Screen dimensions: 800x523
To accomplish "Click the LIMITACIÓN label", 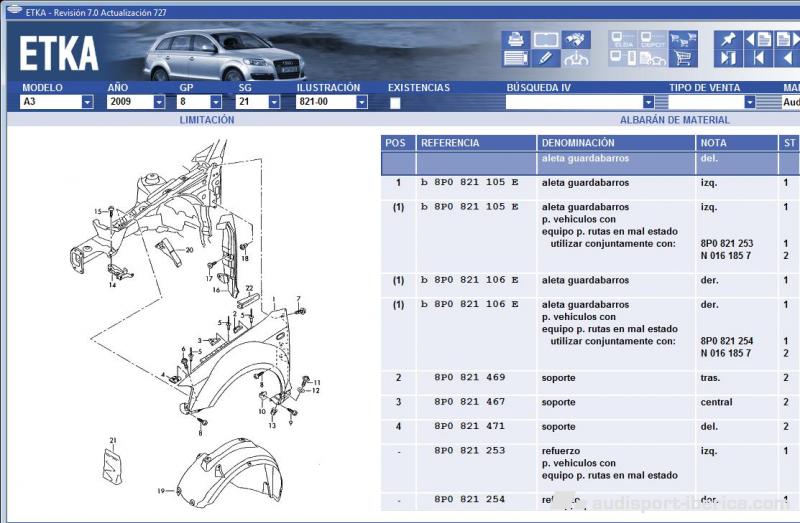I will coord(207,120).
